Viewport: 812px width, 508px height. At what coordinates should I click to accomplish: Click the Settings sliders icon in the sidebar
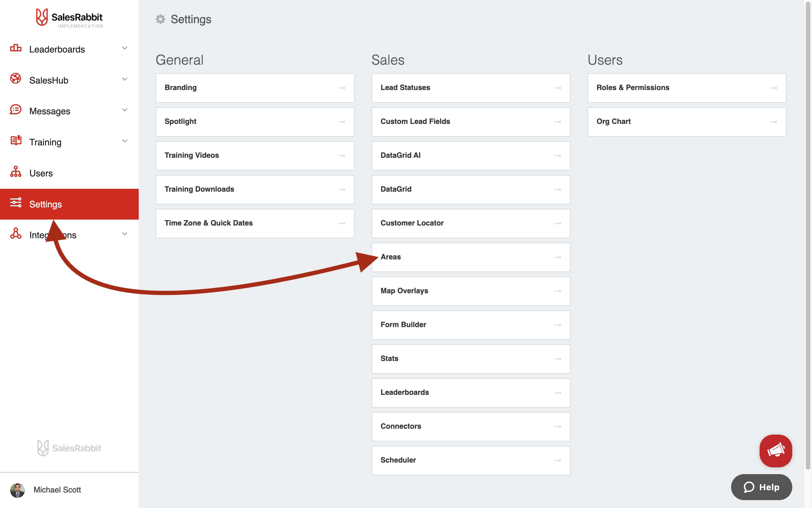pyautogui.click(x=16, y=202)
